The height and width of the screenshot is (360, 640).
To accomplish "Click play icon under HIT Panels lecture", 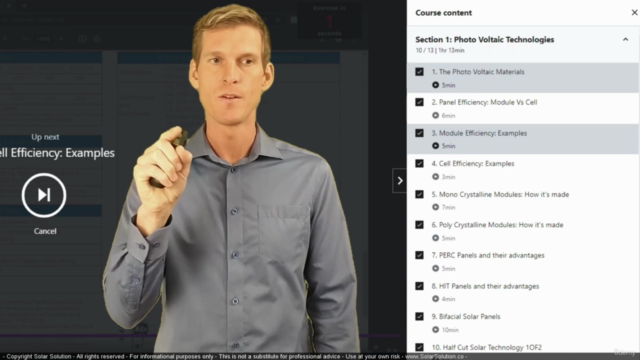I will coord(436,299).
